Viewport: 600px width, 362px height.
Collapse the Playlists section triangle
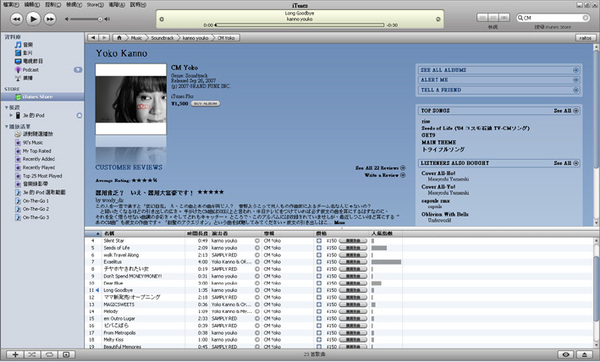point(6,126)
